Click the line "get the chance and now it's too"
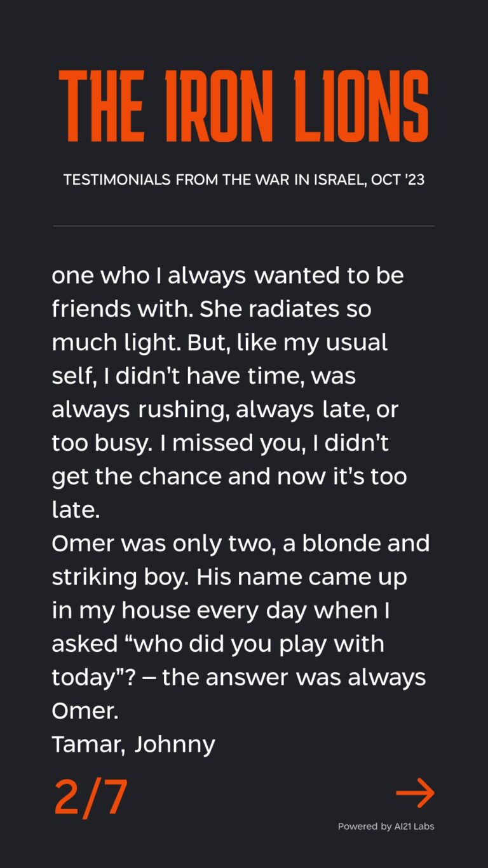Viewport: 488px width, 868px height. pyautogui.click(x=229, y=476)
